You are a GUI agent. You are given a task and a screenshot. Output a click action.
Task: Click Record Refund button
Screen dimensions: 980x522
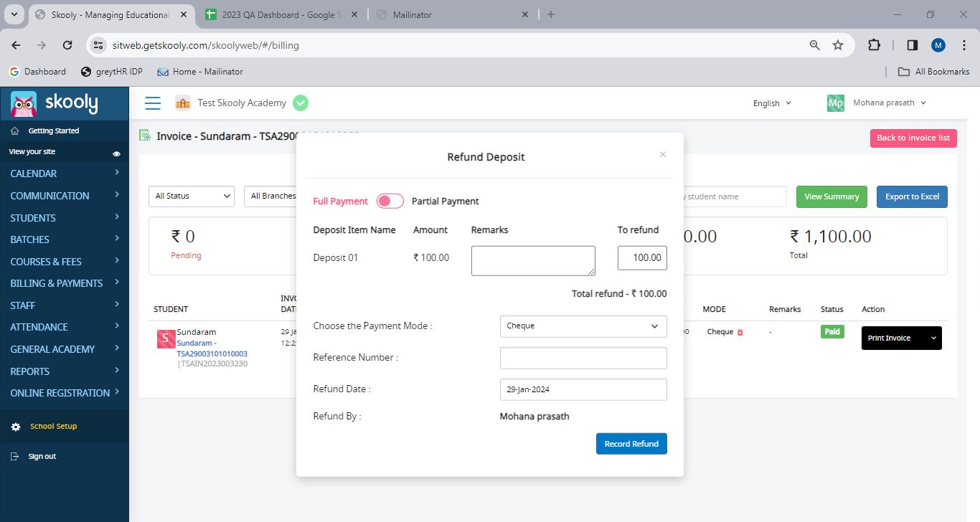pyautogui.click(x=631, y=444)
